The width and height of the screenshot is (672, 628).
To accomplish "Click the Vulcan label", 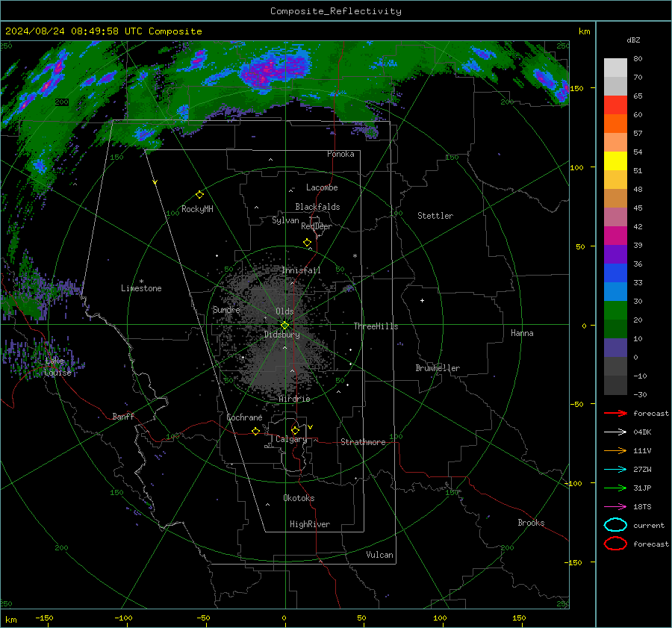I will point(380,555).
